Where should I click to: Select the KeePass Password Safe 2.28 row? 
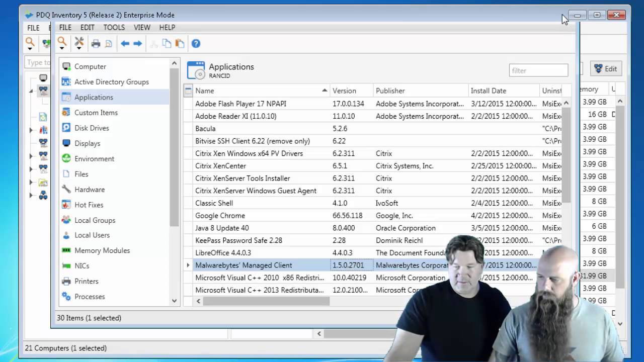click(373, 240)
